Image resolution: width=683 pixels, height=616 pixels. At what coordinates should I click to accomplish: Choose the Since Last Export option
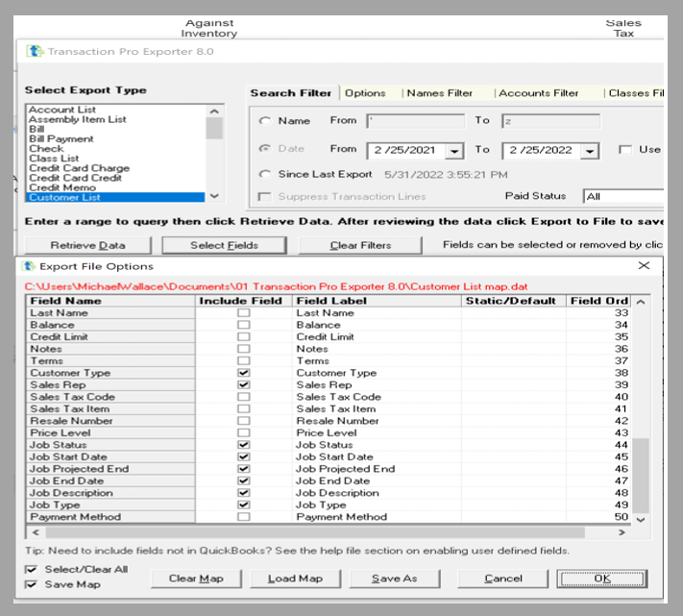[x=265, y=174]
